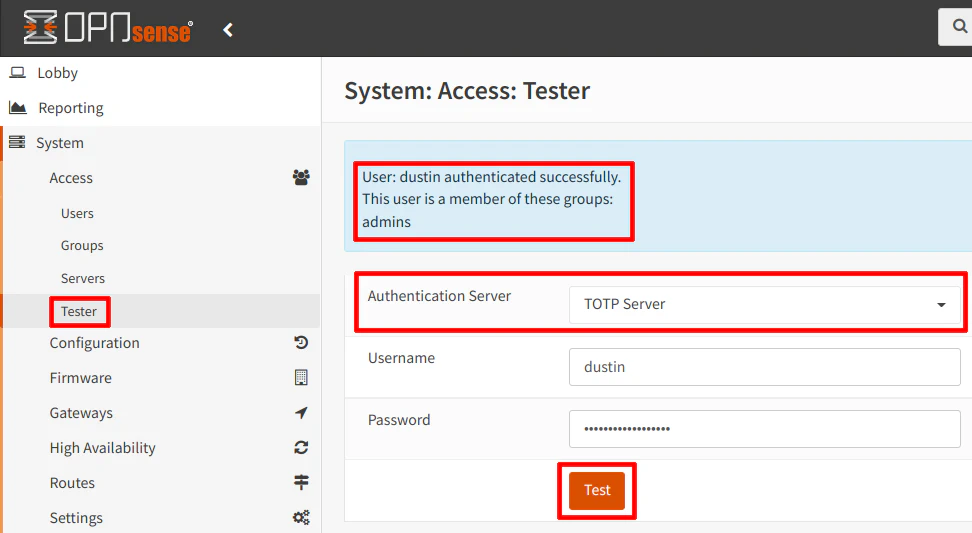Go to the Users page

pos(77,213)
